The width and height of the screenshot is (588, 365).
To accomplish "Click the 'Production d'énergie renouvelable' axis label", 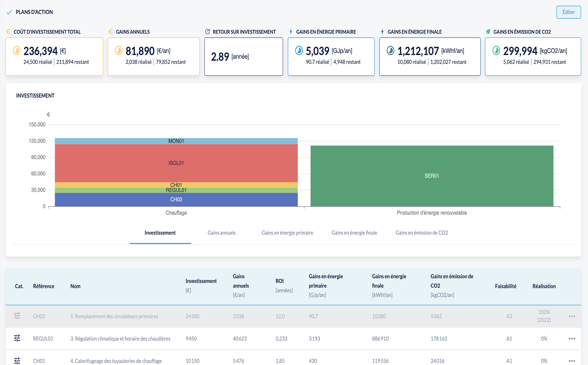I will [x=432, y=213].
